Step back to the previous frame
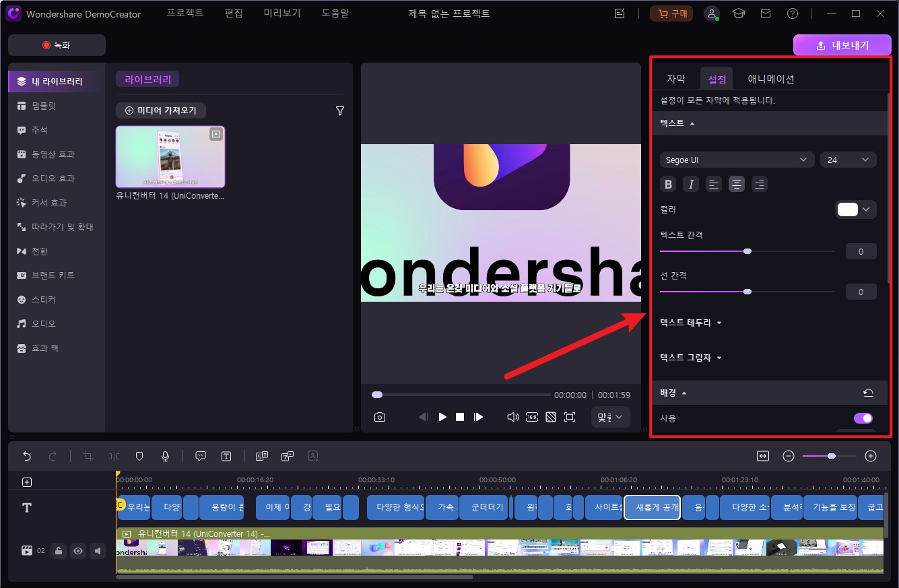This screenshot has width=899, height=588. click(x=423, y=417)
